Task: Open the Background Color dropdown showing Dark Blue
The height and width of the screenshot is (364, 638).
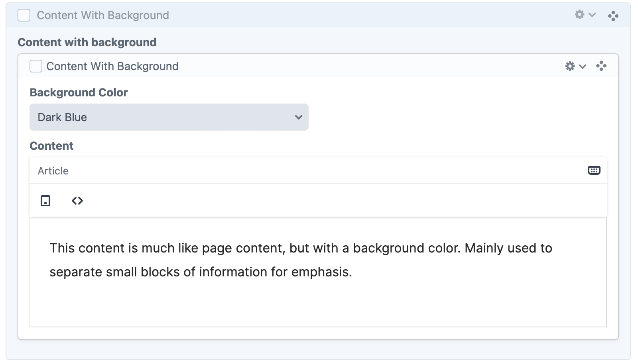Action: [169, 117]
